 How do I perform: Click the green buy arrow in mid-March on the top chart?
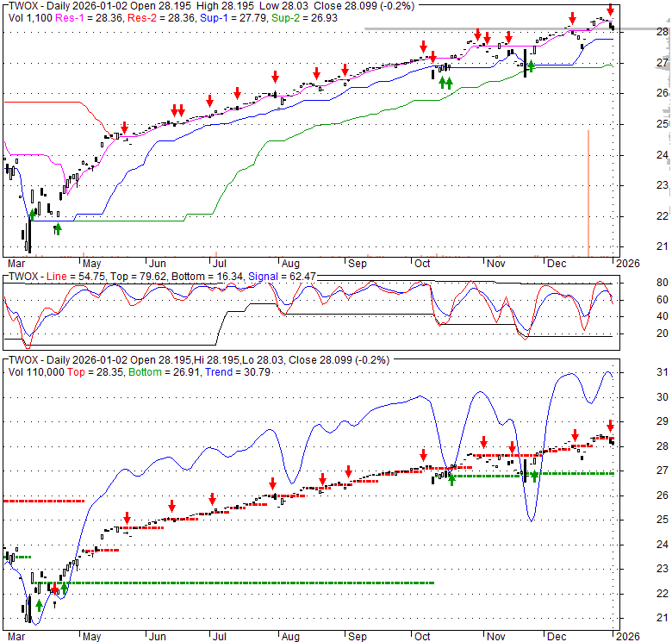click(x=32, y=215)
